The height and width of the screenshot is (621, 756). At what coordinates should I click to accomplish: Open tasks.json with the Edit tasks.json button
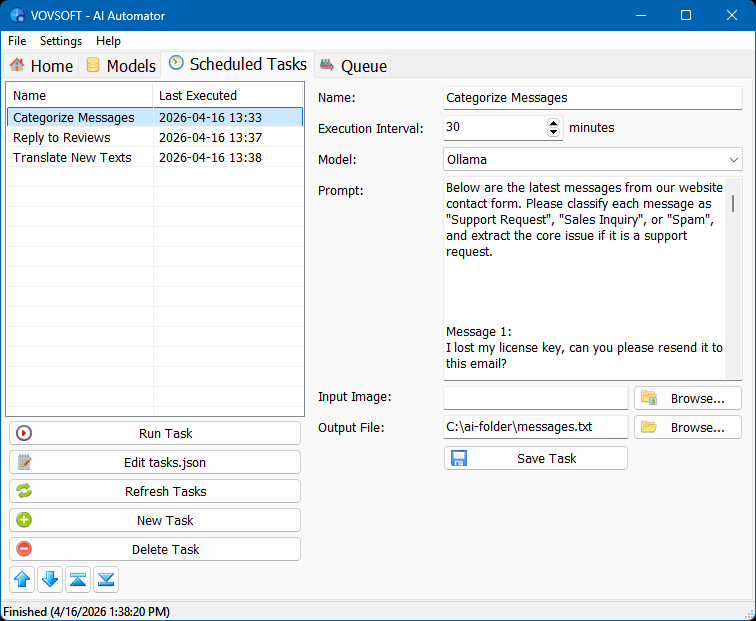coord(155,462)
